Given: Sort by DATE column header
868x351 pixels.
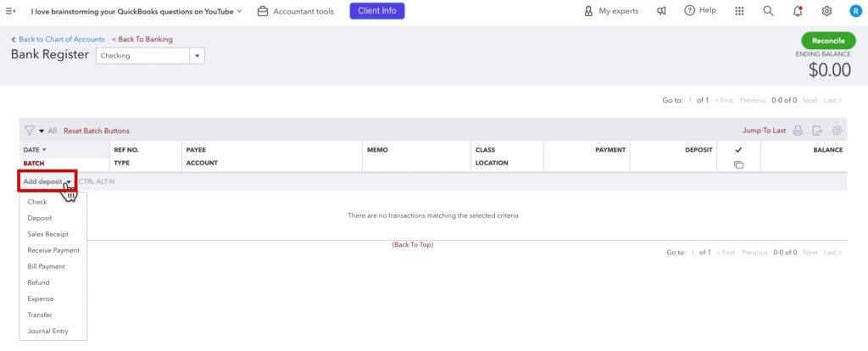Looking at the screenshot, I should [35, 150].
